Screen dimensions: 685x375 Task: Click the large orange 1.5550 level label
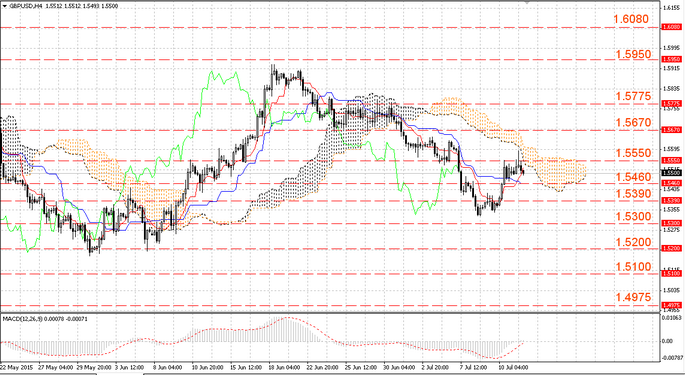click(633, 153)
